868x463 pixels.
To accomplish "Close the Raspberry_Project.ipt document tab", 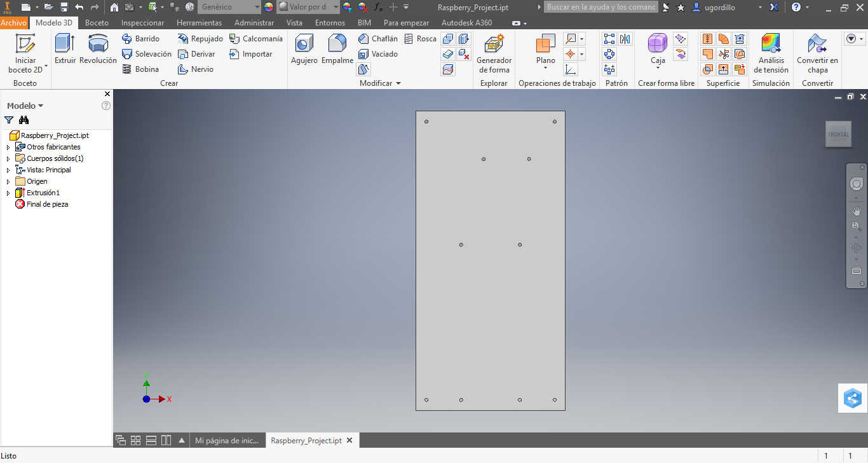I will pos(349,440).
